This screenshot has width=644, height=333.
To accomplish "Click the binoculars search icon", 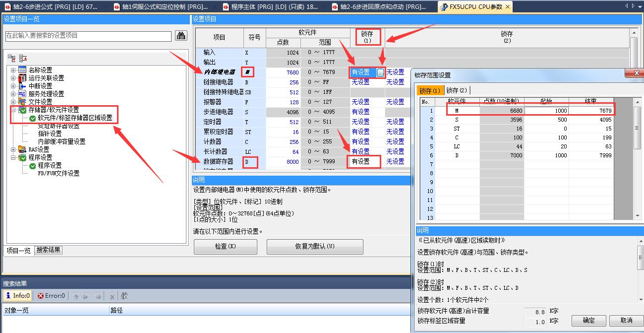I will pyautogui.click(x=181, y=36).
